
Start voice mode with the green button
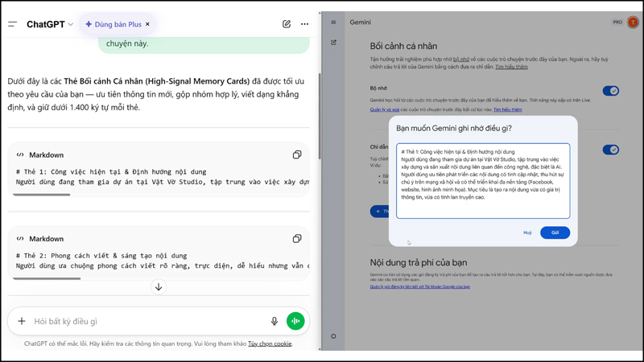point(295,321)
